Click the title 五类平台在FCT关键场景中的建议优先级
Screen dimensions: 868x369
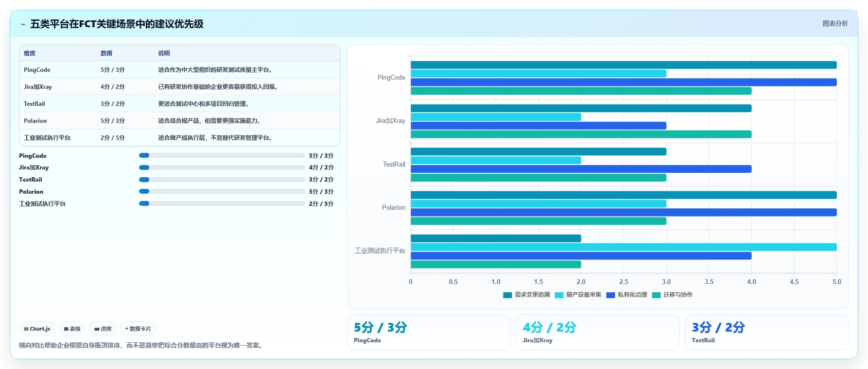(x=117, y=24)
